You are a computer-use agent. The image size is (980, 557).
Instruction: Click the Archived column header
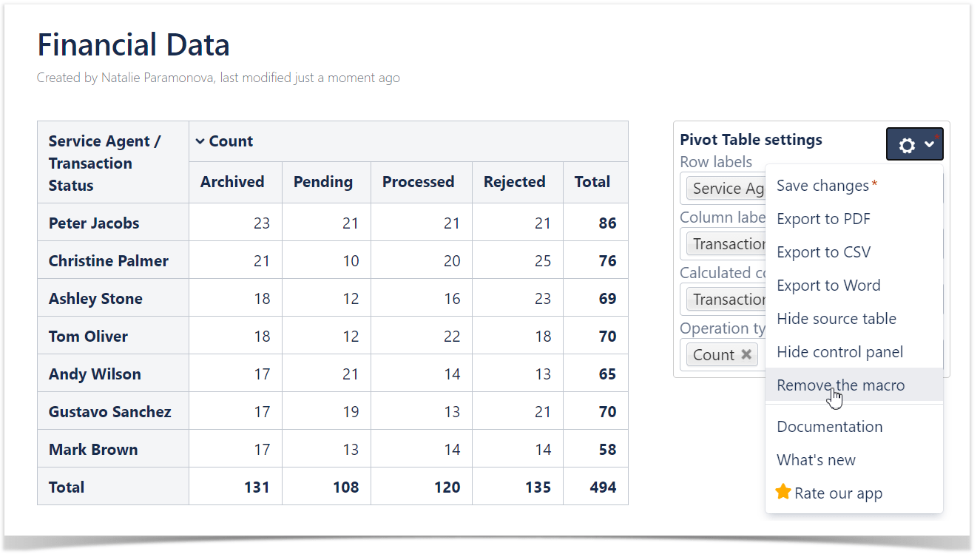[x=232, y=182]
